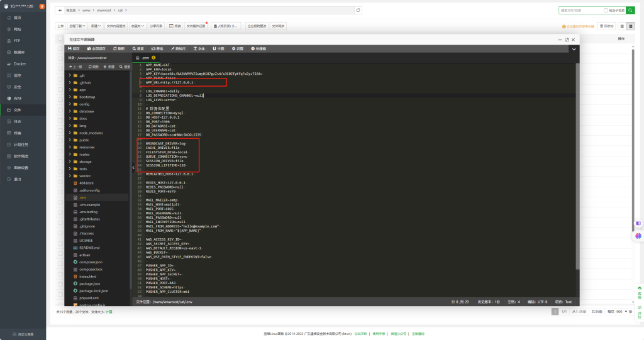This screenshot has height=340, width=644.
Task: Click 搜索 in the editor file tree
Action: tap(125, 67)
